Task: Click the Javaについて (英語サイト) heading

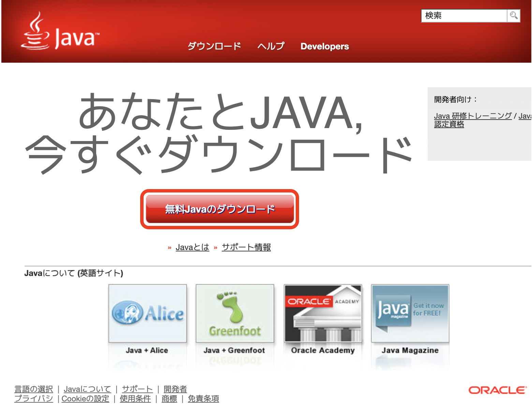Action: point(74,273)
